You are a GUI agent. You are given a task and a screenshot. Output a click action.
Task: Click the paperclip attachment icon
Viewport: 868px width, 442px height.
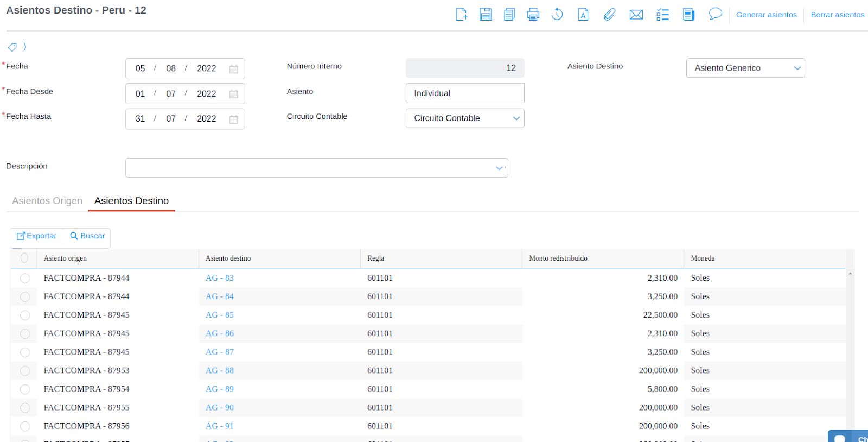(609, 15)
